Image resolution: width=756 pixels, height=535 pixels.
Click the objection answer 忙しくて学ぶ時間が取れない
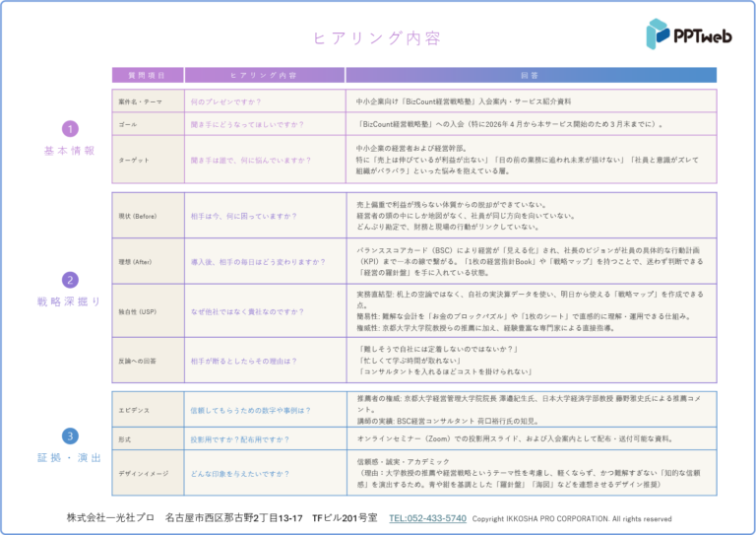click(x=409, y=361)
